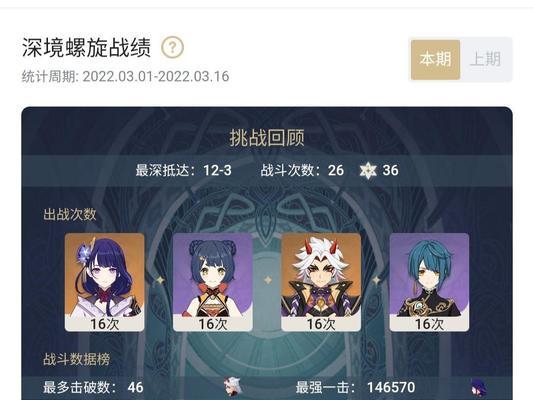Select Raiden Shogun character card
534x400 pixels.
pyautogui.click(x=105, y=282)
